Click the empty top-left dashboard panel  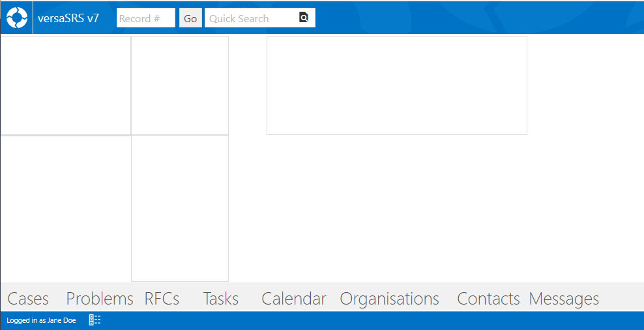pos(66,85)
